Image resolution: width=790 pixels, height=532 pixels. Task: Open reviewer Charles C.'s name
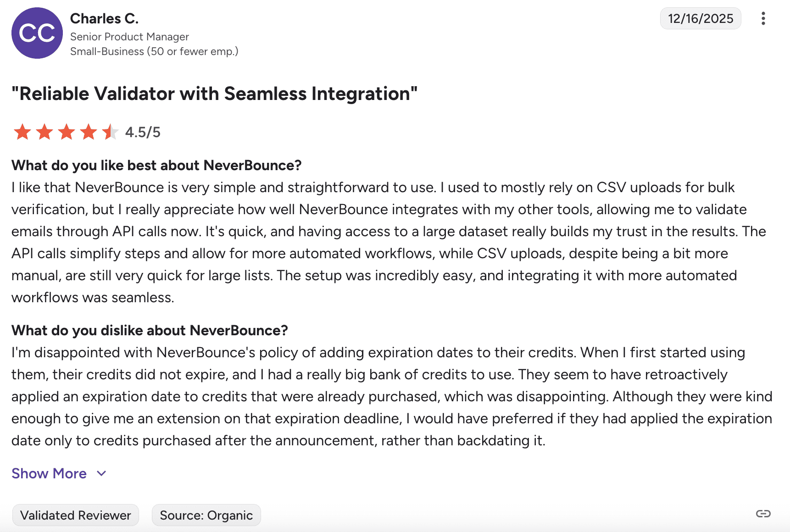pyautogui.click(x=104, y=18)
